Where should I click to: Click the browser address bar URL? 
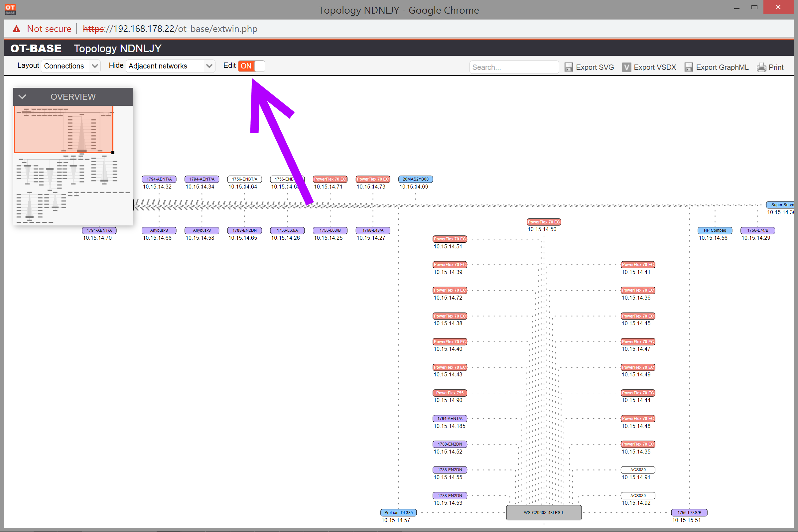coord(170,29)
